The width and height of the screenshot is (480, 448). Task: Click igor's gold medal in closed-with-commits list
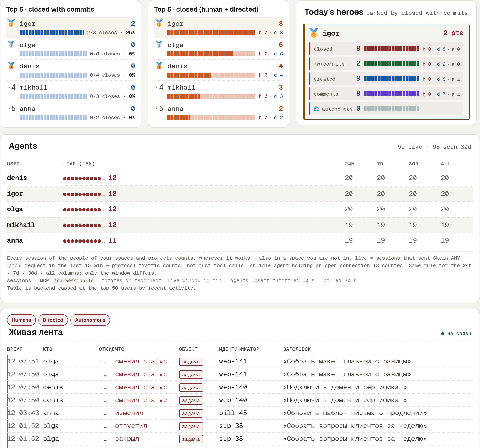(11, 23)
